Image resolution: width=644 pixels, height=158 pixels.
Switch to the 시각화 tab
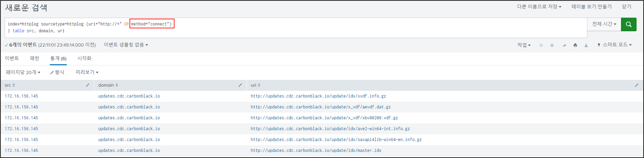[84, 58]
